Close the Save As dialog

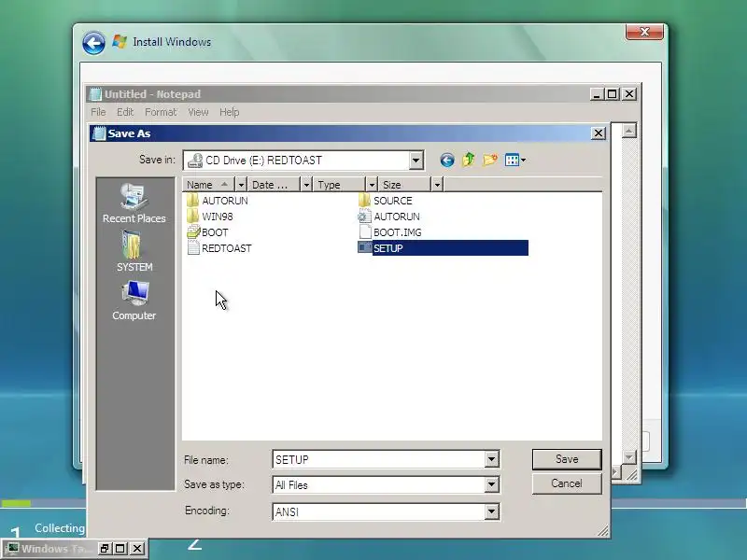[598, 133]
